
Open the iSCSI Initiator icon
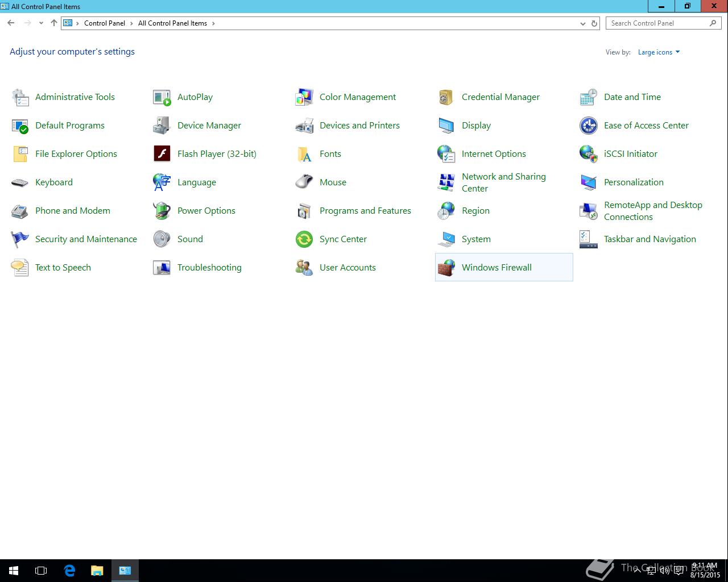[x=589, y=154]
